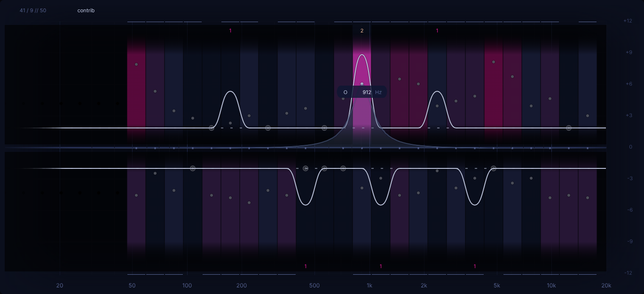Image resolution: width=644 pixels, height=294 pixels.
Task: Expand the lower band group labeled 1
Action: pyautogui.click(x=305, y=266)
